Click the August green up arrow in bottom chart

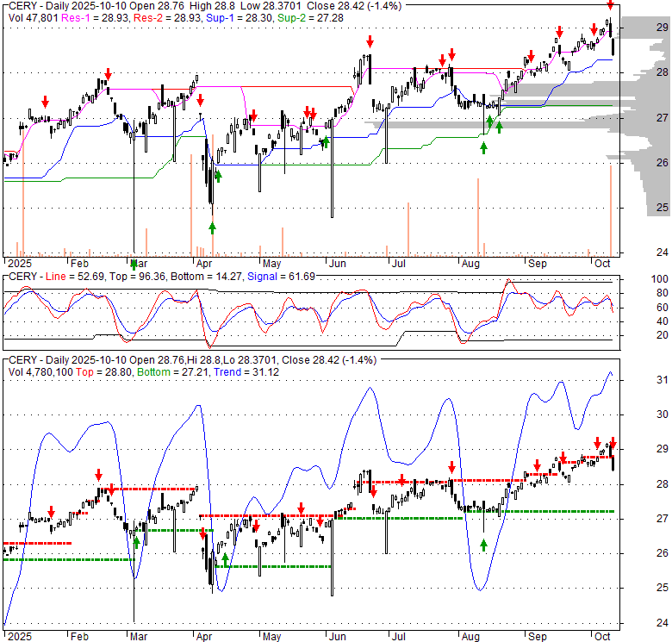tap(483, 545)
